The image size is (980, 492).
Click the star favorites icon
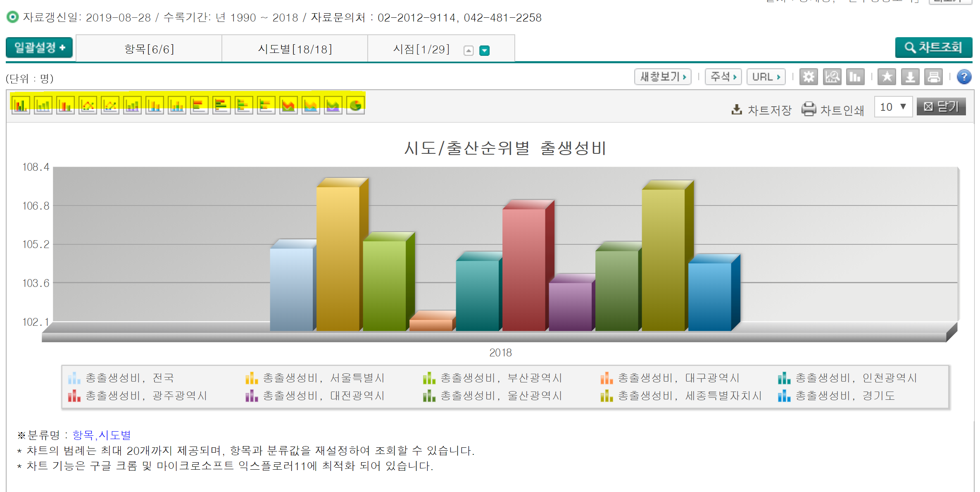(887, 77)
